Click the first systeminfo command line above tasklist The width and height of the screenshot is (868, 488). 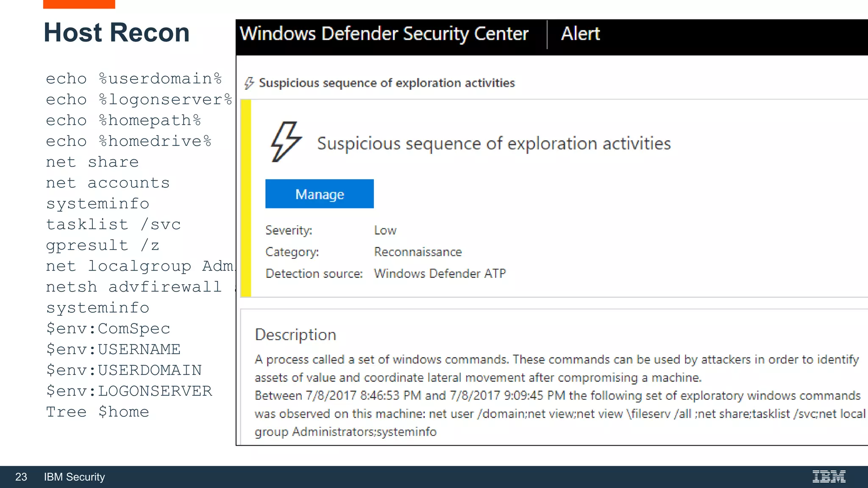(x=97, y=204)
